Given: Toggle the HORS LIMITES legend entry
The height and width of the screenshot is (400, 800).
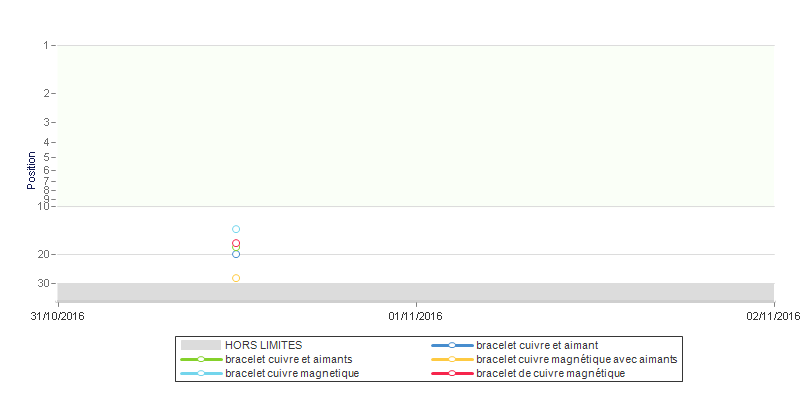Looking at the screenshot, I should point(242,345).
